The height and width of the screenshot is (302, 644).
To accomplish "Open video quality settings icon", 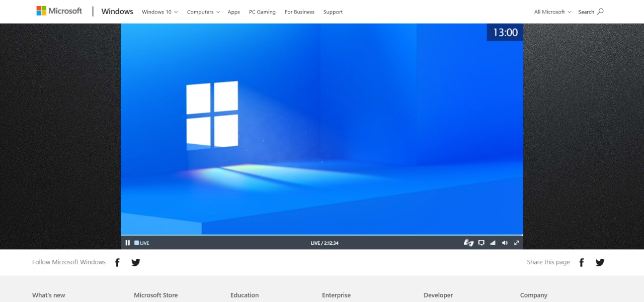I will pyautogui.click(x=493, y=243).
